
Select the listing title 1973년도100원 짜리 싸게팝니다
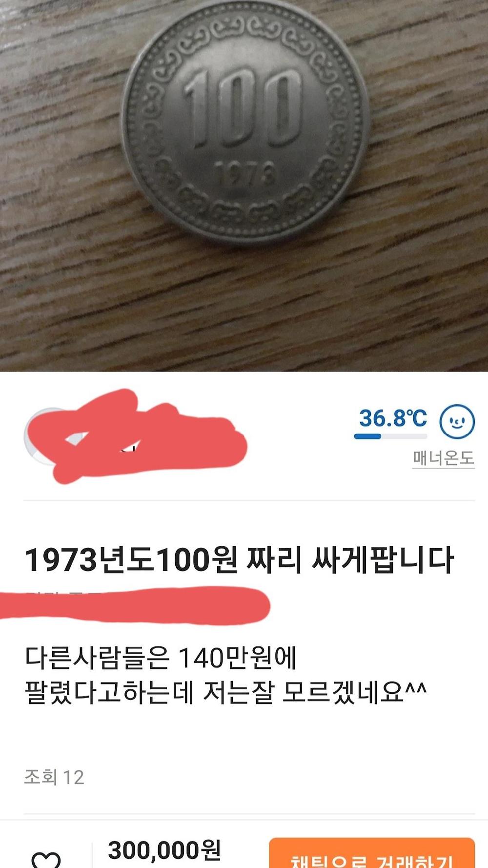tap(239, 559)
